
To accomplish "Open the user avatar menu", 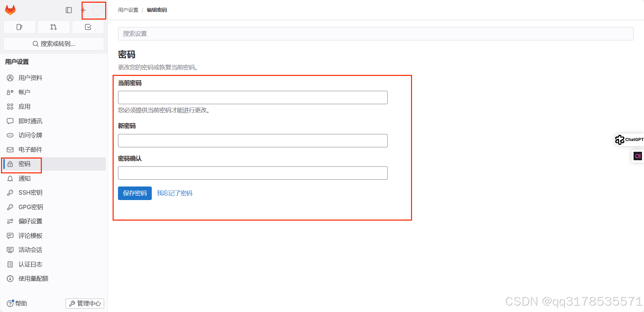I will (x=97, y=10).
